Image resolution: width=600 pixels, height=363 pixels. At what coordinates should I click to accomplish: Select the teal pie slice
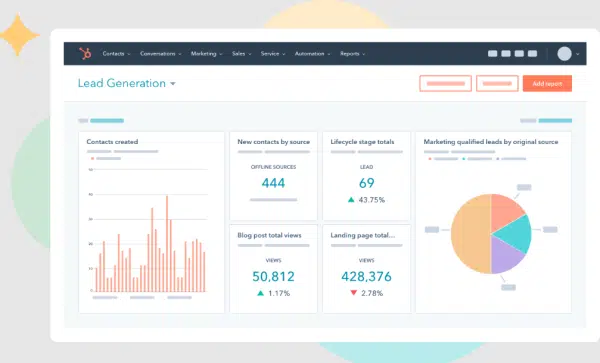click(515, 233)
